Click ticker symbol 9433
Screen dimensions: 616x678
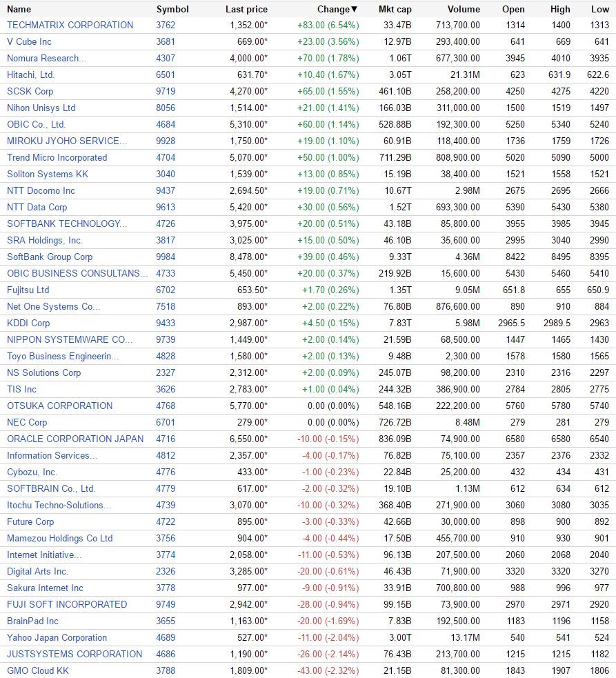point(166,323)
